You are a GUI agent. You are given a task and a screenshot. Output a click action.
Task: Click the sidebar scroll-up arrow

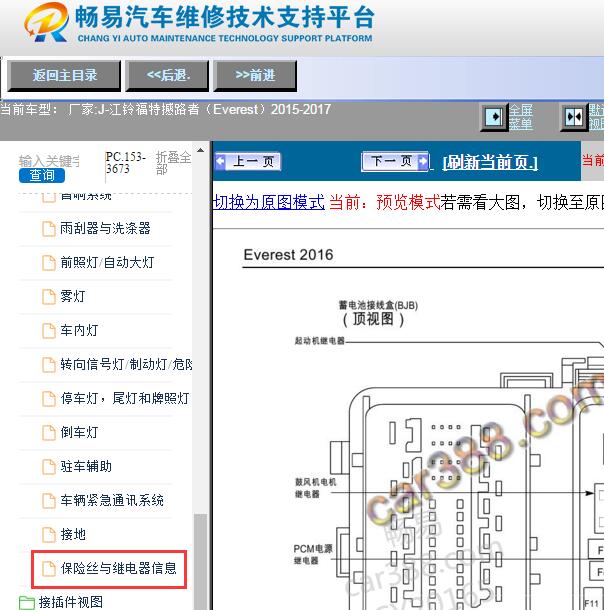coord(200,150)
